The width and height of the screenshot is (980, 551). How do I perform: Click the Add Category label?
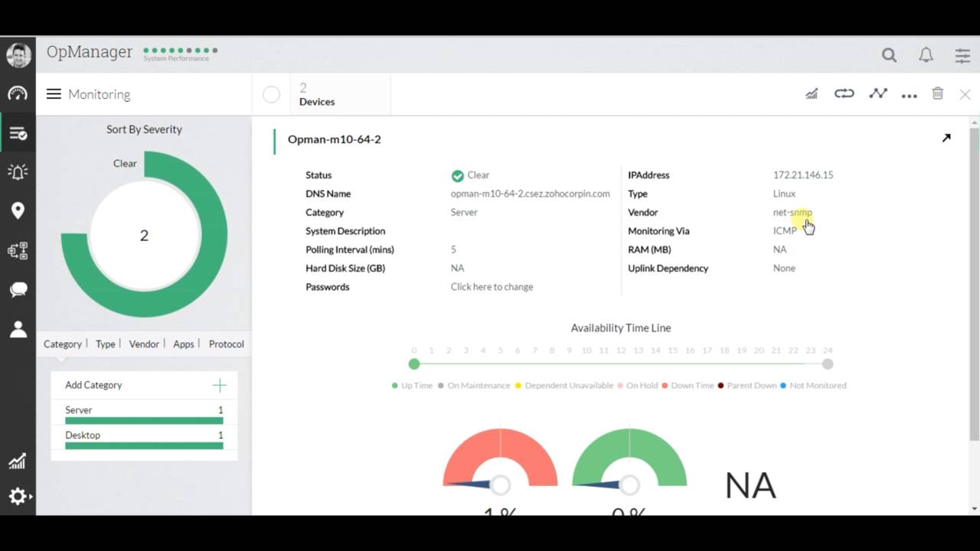pos(93,385)
